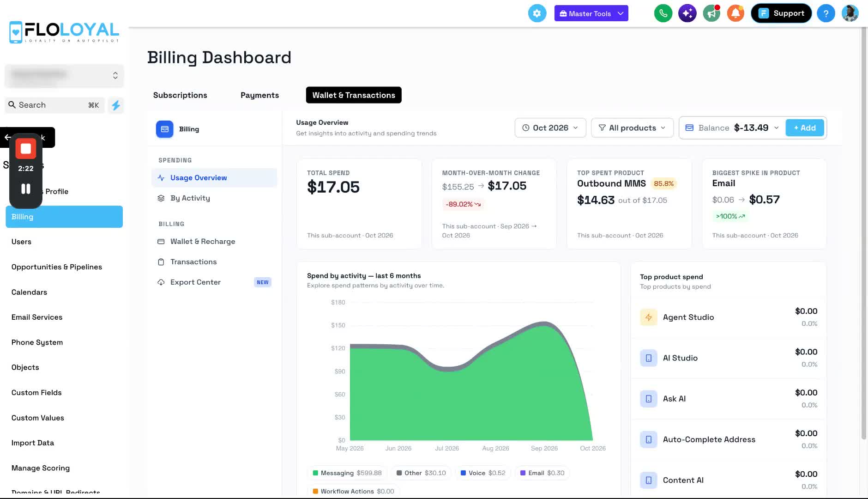Toggle the Email legend series
868x499 pixels.
click(x=542, y=473)
